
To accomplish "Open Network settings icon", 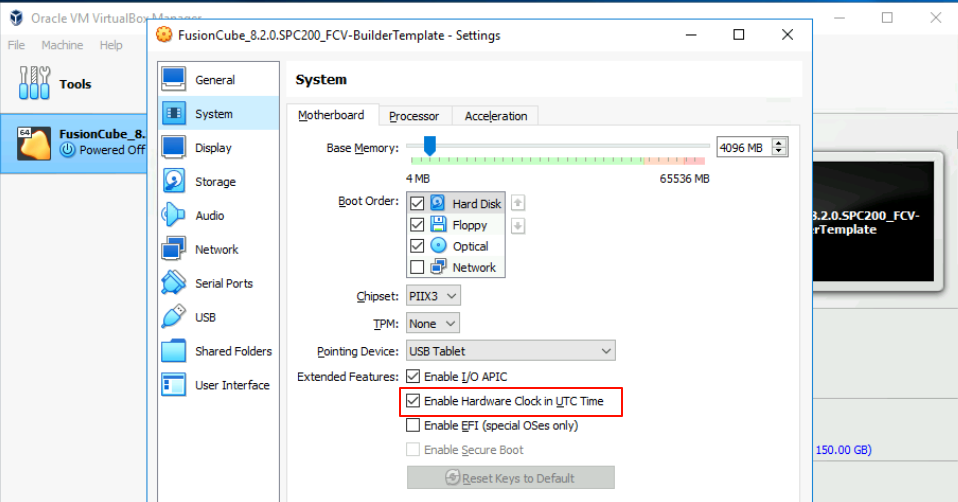I will pyautogui.click(x=174, y=250).
